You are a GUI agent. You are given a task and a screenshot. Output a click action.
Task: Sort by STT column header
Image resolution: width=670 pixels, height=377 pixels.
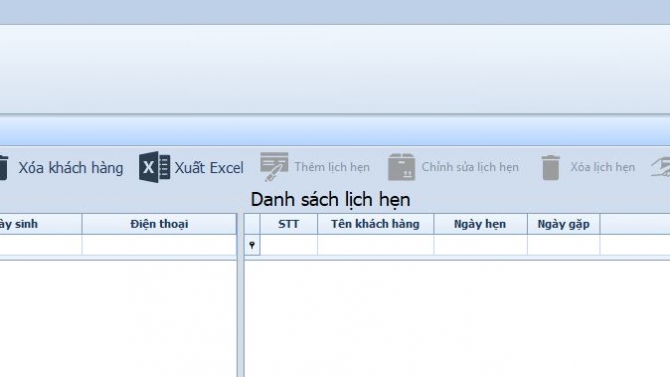(x=288, y=224)
